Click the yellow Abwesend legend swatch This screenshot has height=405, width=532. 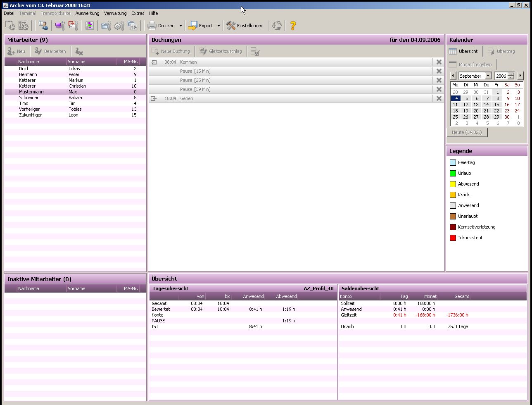click(x=453, y=184)
